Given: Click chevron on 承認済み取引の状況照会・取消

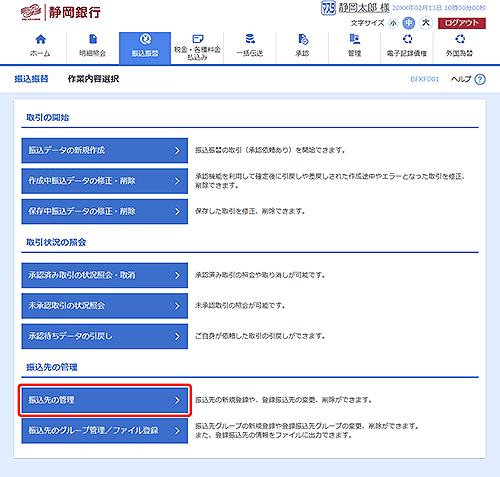Looking at the screenshot, I should 177,275.
